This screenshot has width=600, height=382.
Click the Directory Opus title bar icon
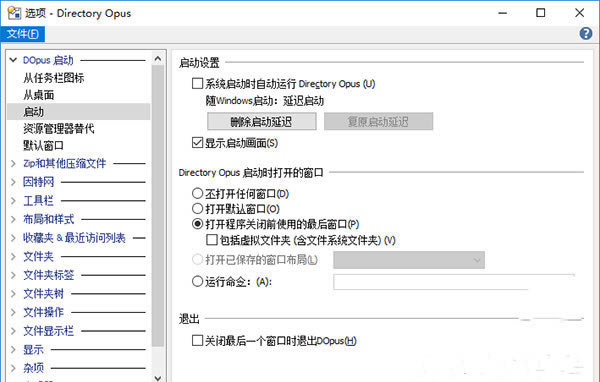click(x=14, y=13)
